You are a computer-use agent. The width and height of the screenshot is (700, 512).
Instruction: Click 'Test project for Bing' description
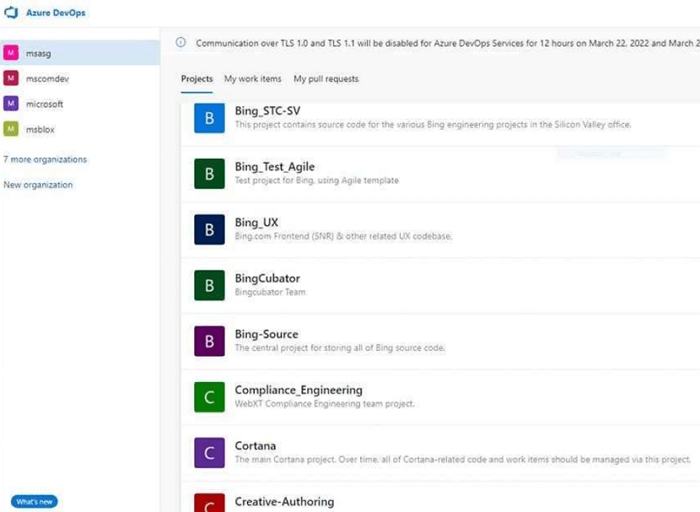click(x=317, y=180)
